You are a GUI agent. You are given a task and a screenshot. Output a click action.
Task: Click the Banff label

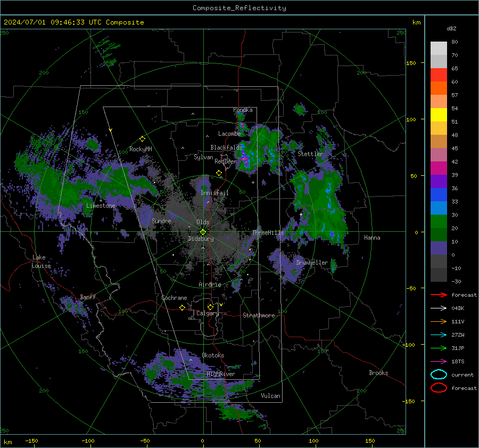pos(88,297)
